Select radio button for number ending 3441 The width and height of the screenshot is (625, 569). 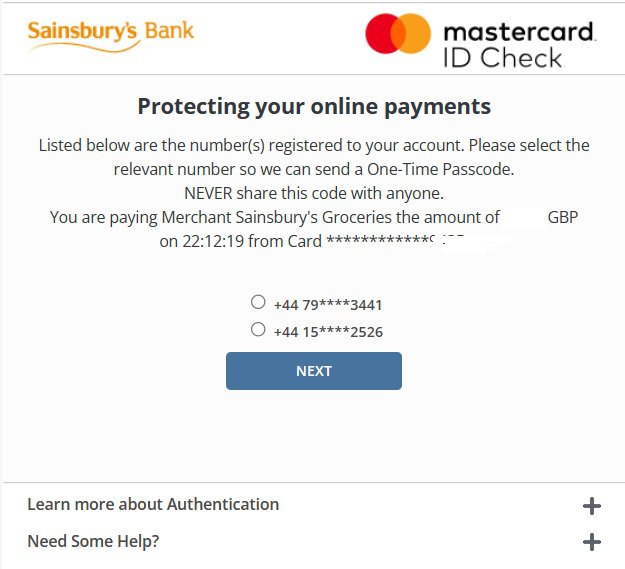pyautogui.click(x=258, y=302)
